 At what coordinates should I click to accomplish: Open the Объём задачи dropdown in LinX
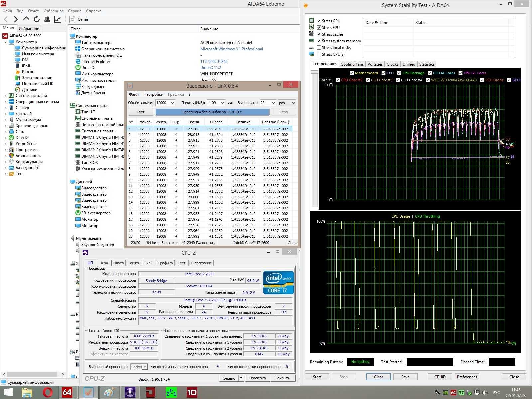(172, 103)
